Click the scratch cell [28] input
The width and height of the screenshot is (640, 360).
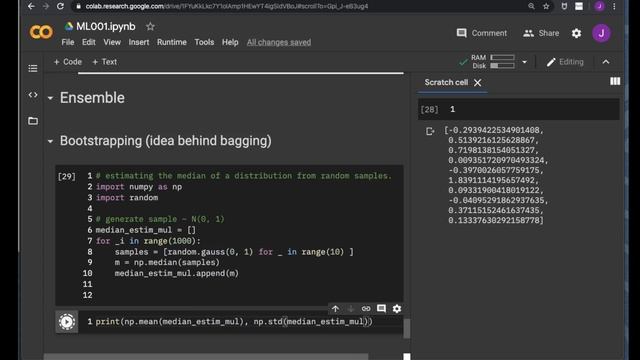519,109
